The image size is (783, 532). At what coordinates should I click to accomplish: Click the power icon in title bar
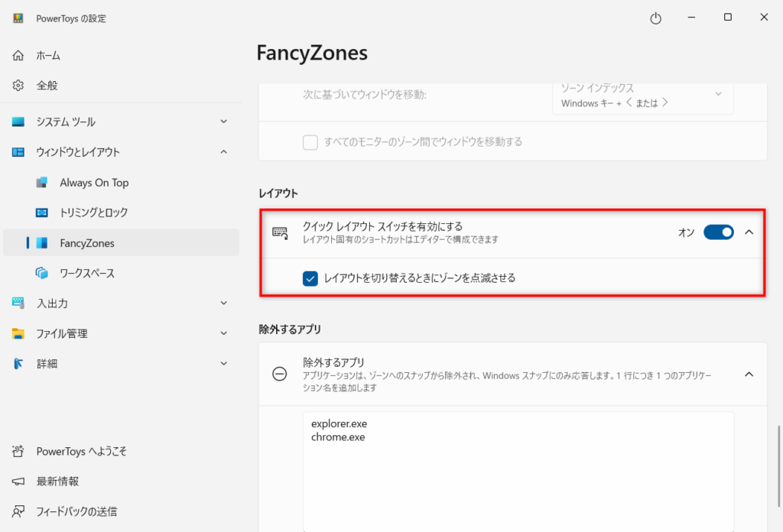point(655,18)
